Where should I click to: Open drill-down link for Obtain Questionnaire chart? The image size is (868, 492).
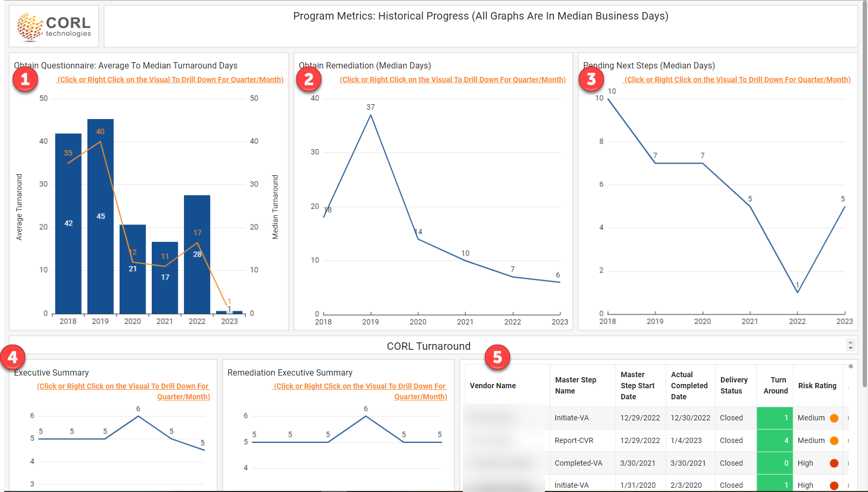click(170, 80)
